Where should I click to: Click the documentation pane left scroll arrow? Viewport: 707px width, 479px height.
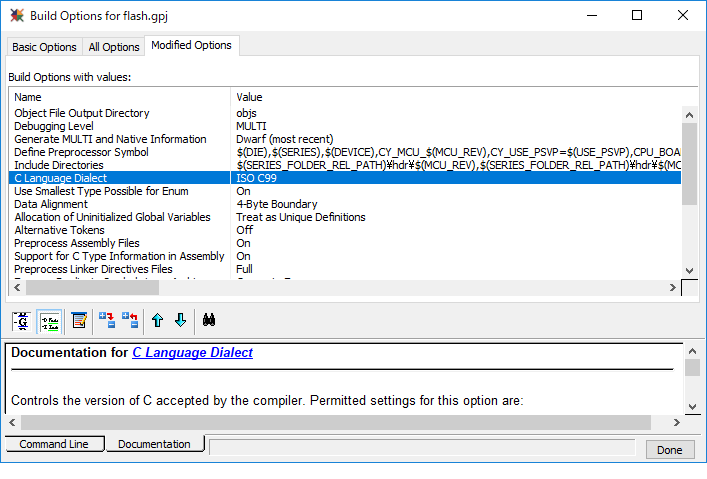pyautogui.click(x=13, y=423)
